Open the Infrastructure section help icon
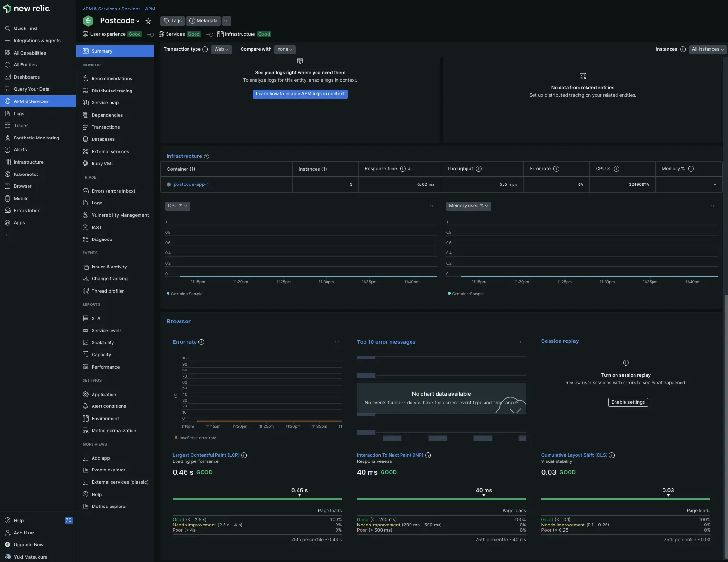The height and width of the screenshot is (562, 728). 206,157
